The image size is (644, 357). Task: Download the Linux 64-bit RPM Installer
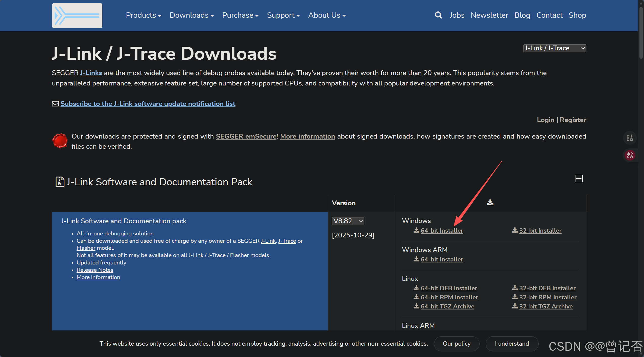coord(449,297)
